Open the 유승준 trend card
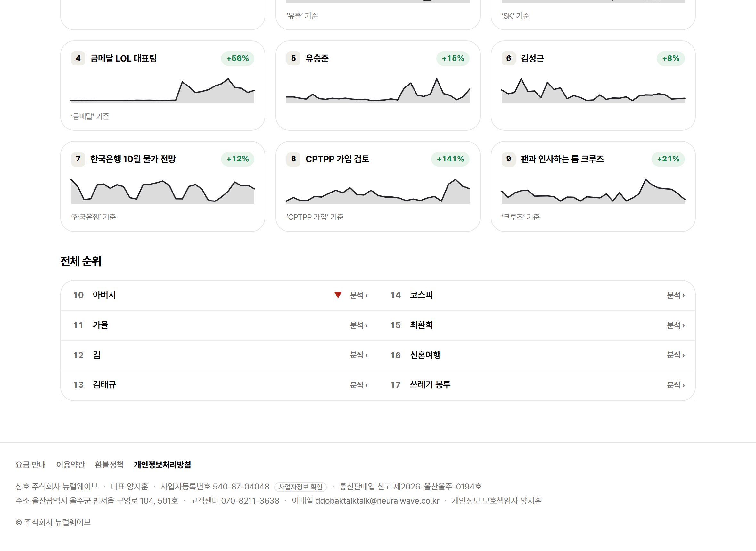Image resolution: width=756 pixels, height=551 pixels. click(x=378, y=86)
